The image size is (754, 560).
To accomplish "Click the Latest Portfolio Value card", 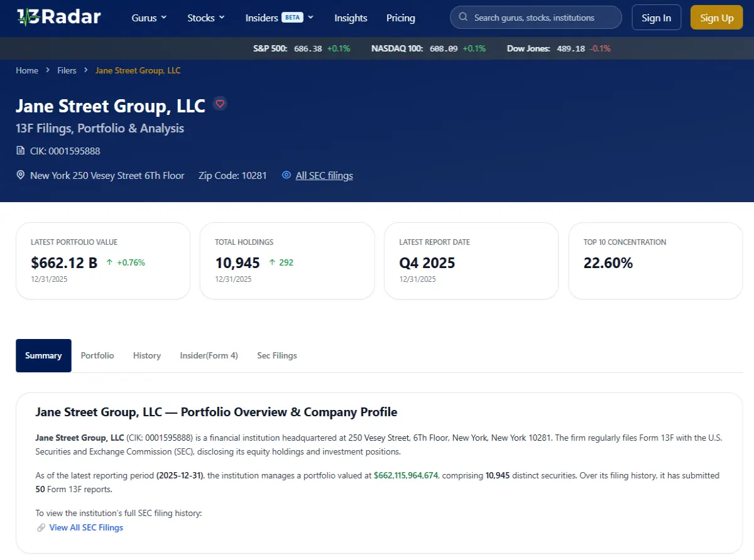I will click(x=103, y=261).
